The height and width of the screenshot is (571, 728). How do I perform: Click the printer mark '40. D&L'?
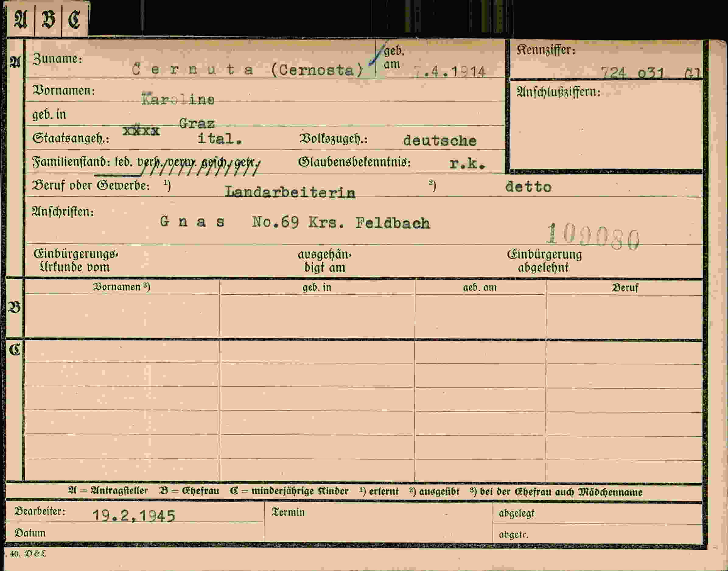(27, 554)
